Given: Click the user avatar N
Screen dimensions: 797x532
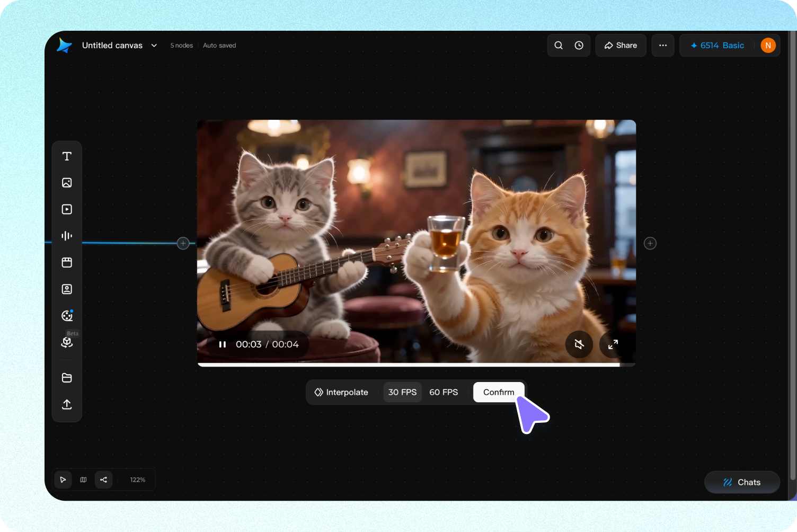Looking at the screenshot, I should point(768,46).
